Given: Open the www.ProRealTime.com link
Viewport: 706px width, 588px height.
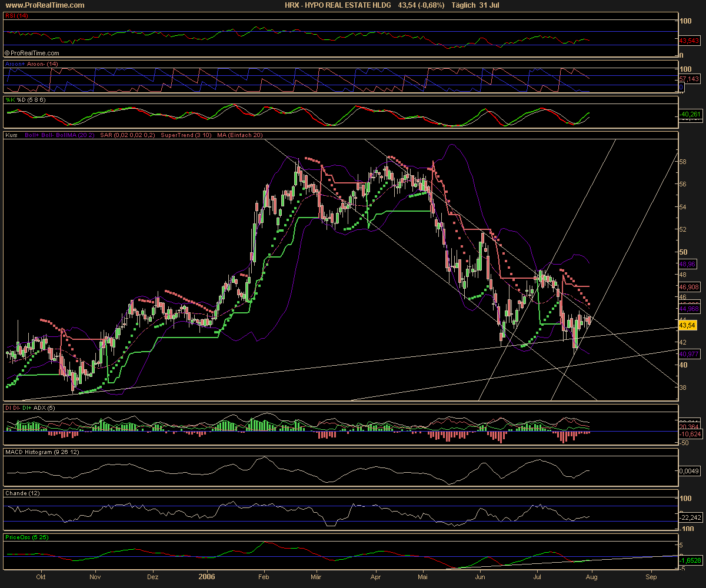Looking at the screenshot, I should (x=44, y=5).
